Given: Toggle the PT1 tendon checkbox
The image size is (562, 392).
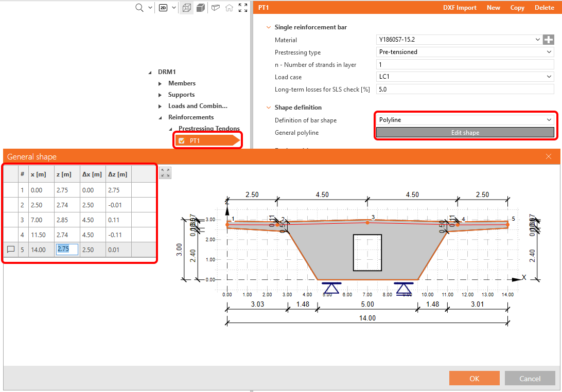Looking at the screenshot, I should point(181,140).
